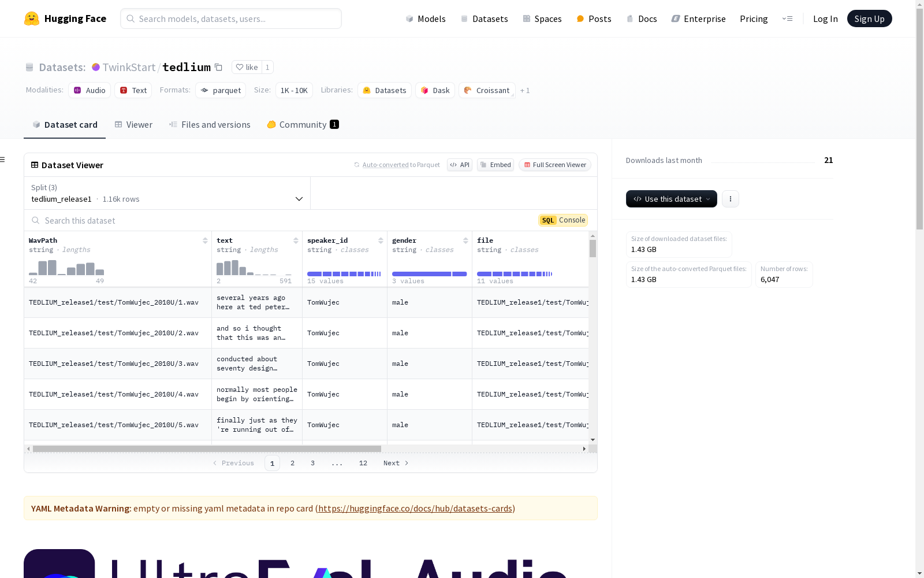Click the Sign Up button
The height and width of the screenshot is (578, 924).
click(x=869, y=18)
